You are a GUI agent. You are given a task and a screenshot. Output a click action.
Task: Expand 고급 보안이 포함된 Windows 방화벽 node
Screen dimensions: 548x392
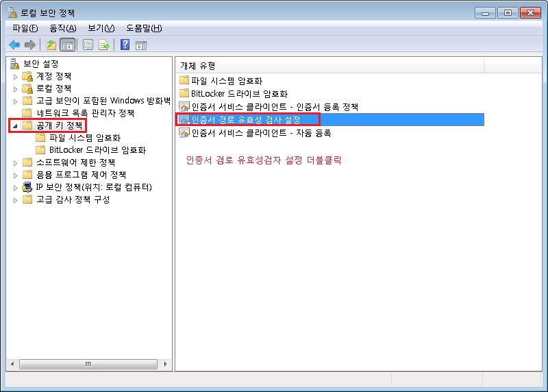15,101
